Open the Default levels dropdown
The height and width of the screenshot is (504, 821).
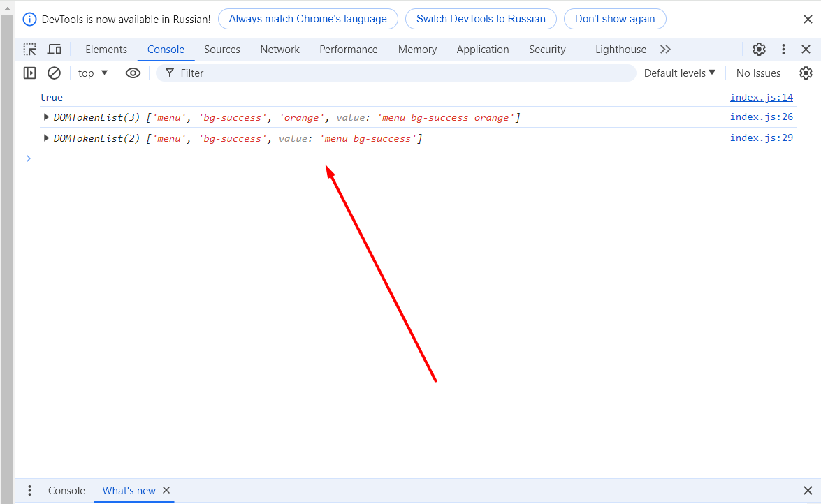[x=680, y=73]
